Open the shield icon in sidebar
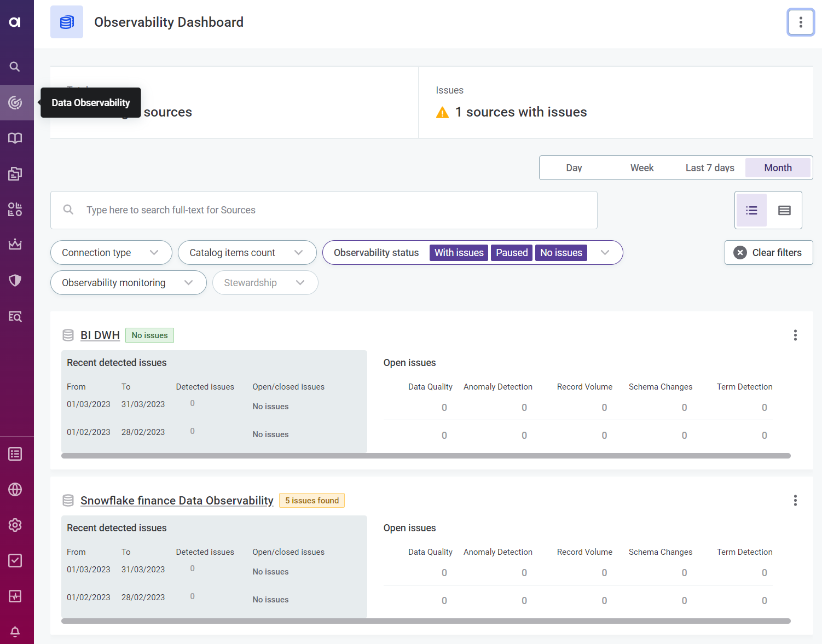This screenshot has height=644, width=822. [15, 281]
